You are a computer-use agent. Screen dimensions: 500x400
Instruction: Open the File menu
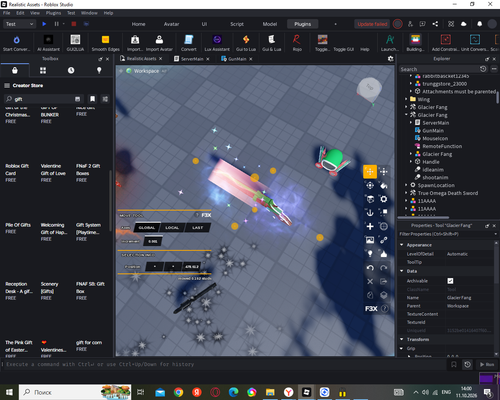click(7, 13)
